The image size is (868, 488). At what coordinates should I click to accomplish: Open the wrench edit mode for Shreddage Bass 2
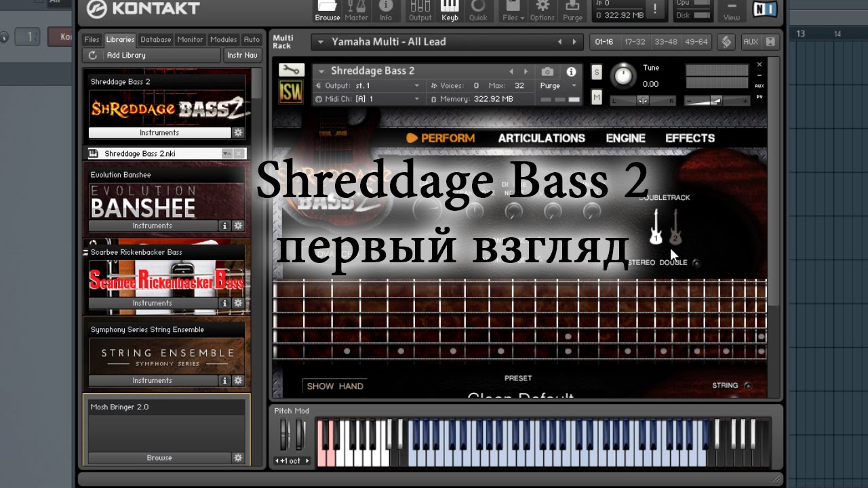pos(291,70)
